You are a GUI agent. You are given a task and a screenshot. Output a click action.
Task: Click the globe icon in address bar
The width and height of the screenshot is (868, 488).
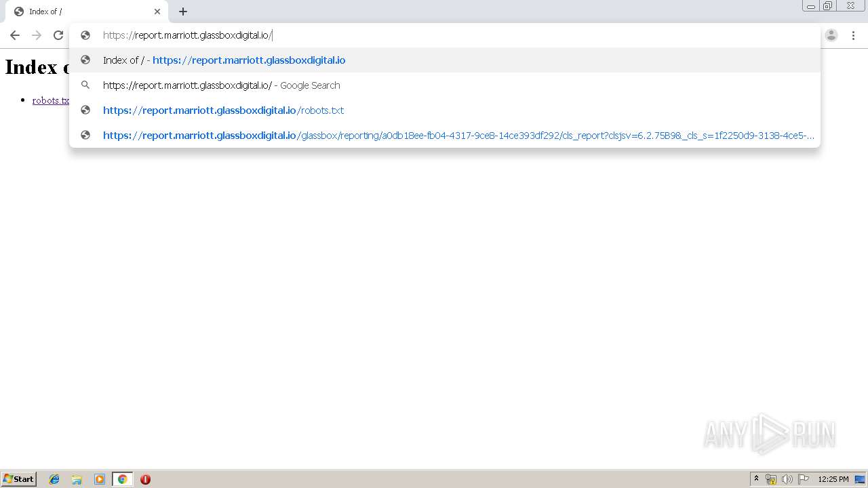[x=85, y=35]
